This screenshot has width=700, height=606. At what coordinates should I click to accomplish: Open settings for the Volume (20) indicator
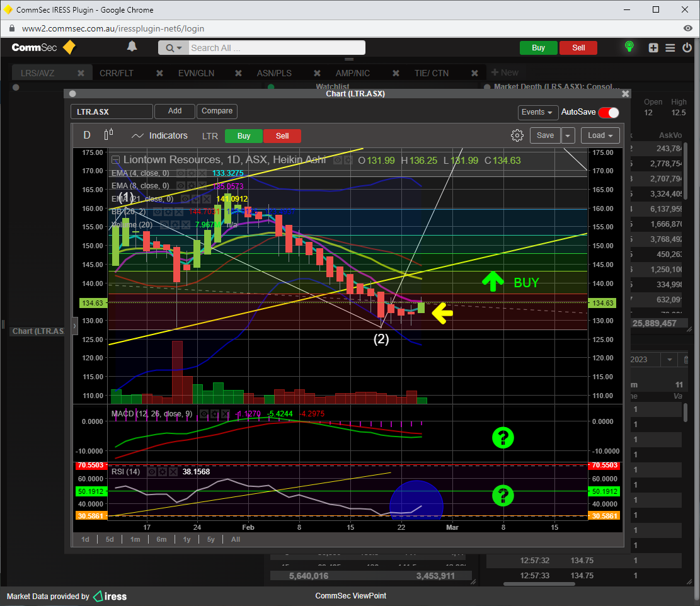pos(175,224)
